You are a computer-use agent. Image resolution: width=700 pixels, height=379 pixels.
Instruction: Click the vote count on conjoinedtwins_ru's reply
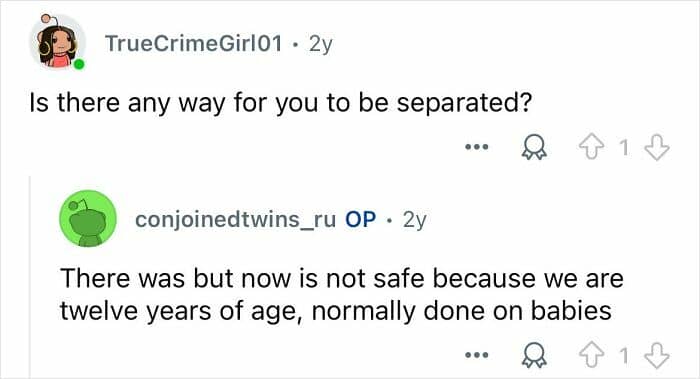coord(624,355)
